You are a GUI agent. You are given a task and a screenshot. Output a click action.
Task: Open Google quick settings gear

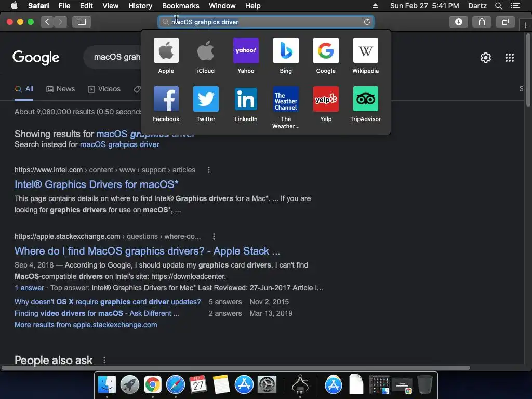486,58
